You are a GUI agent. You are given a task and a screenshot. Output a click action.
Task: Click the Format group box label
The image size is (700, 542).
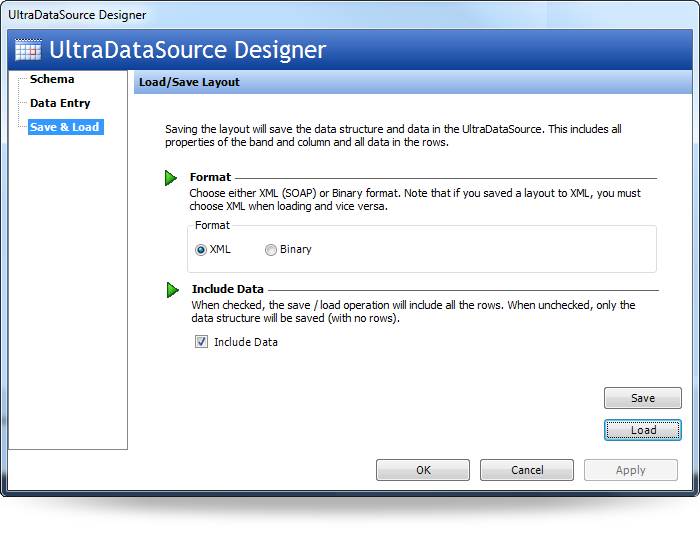point(212,225)
